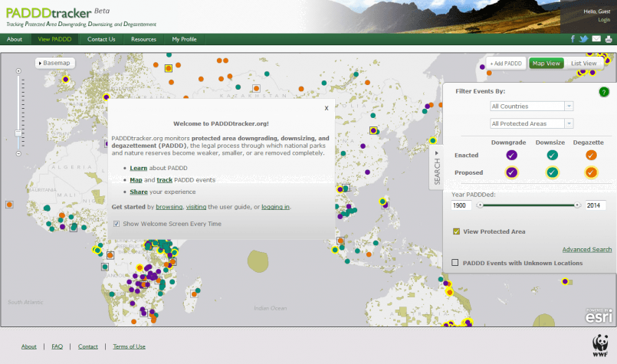The image size is (617, 364).
Task: Enable PADDD Events with Unknown Locations
Action: point(455,263)
